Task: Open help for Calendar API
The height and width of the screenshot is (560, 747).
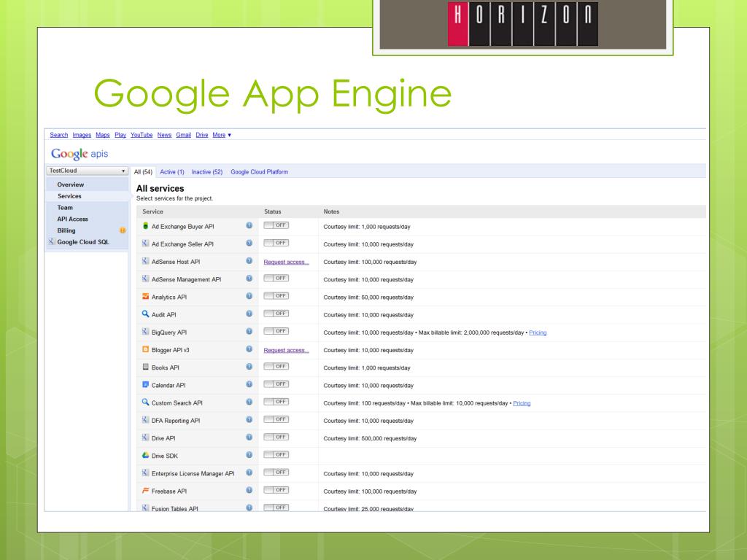Action: pos(249,384)
